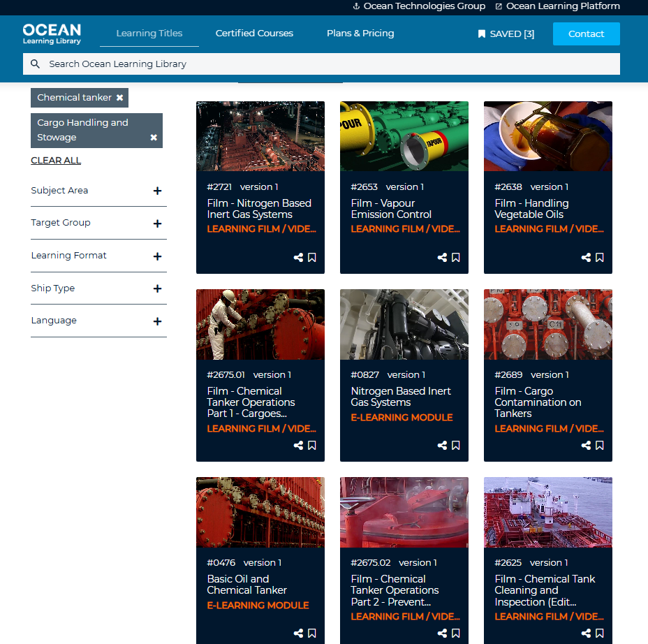Click the anchor icon beside Ocean Technologies Group
The height and width of the screenshot is (644, 648).
coord(356,6)
